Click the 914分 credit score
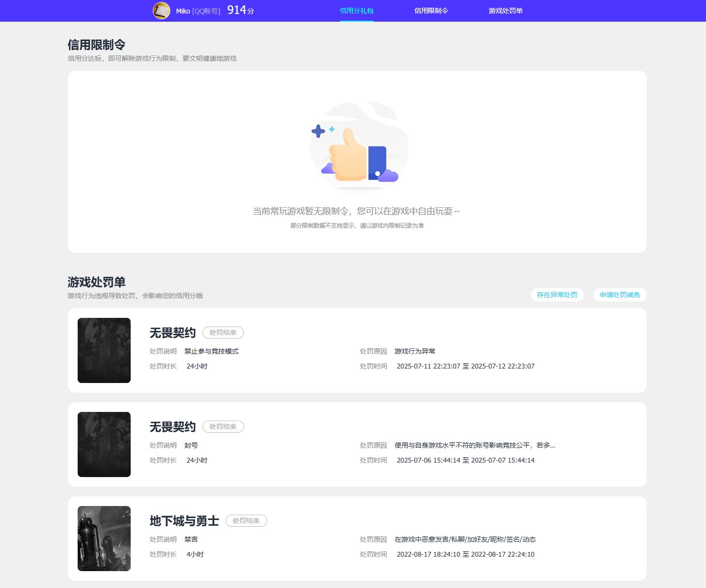706x588 pixels. [x=240, y=10]
